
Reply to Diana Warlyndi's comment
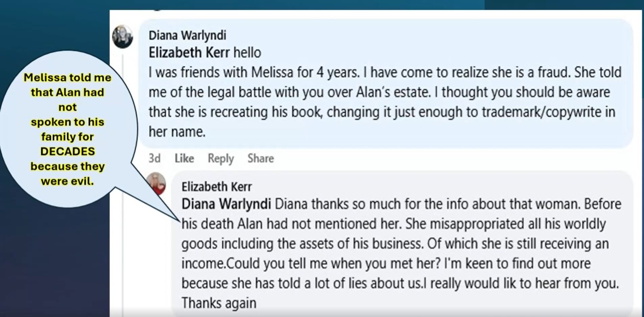221,158
